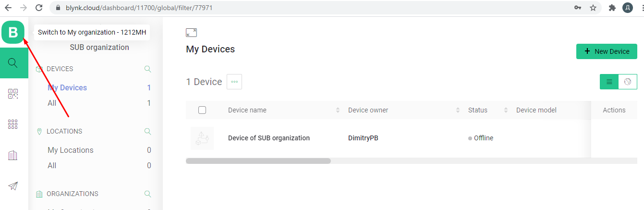The image size is (644, 210).
Task: Click the browser back arrow
Action: click(x=8, y=8)
